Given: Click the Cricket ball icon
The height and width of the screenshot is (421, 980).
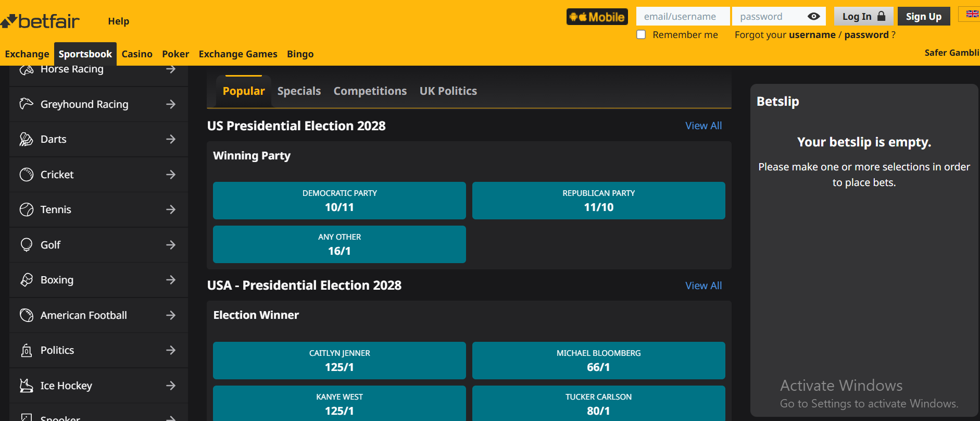Looking at the screenshot, I should coord(26,175).
